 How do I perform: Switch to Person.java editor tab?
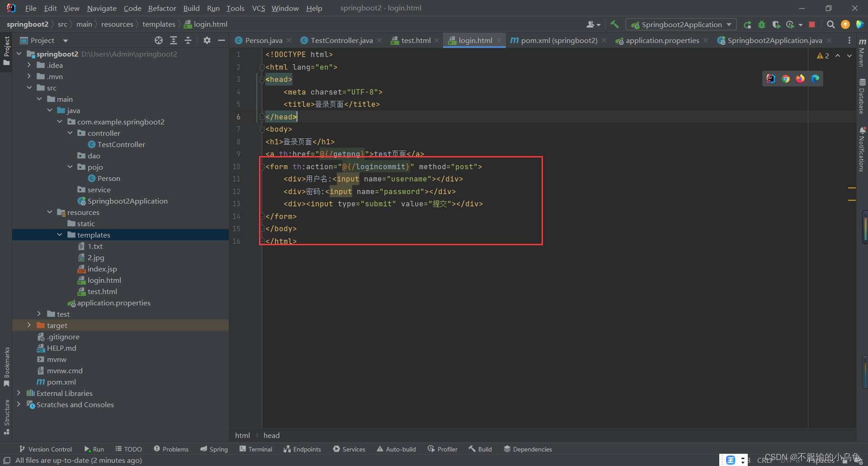pyautogui.click(x=264, y=40)
